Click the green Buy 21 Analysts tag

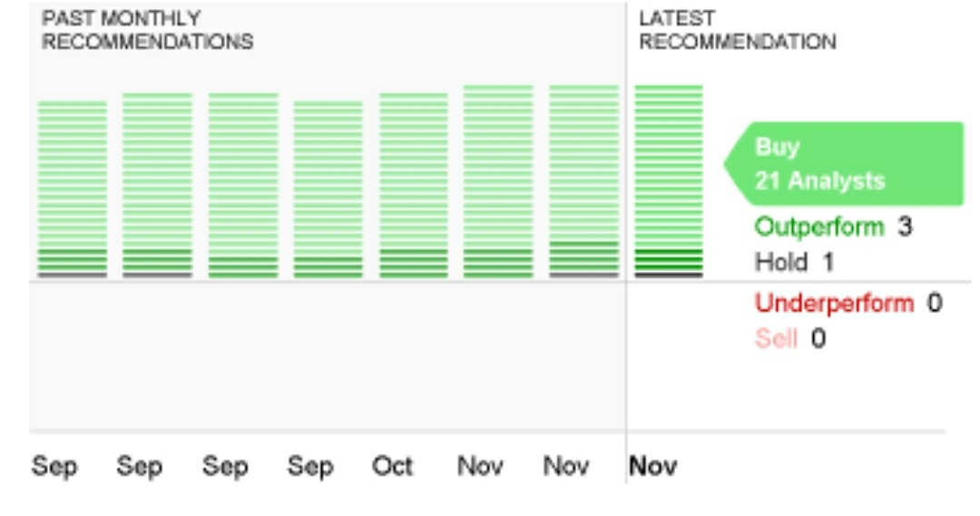point(844,163)
